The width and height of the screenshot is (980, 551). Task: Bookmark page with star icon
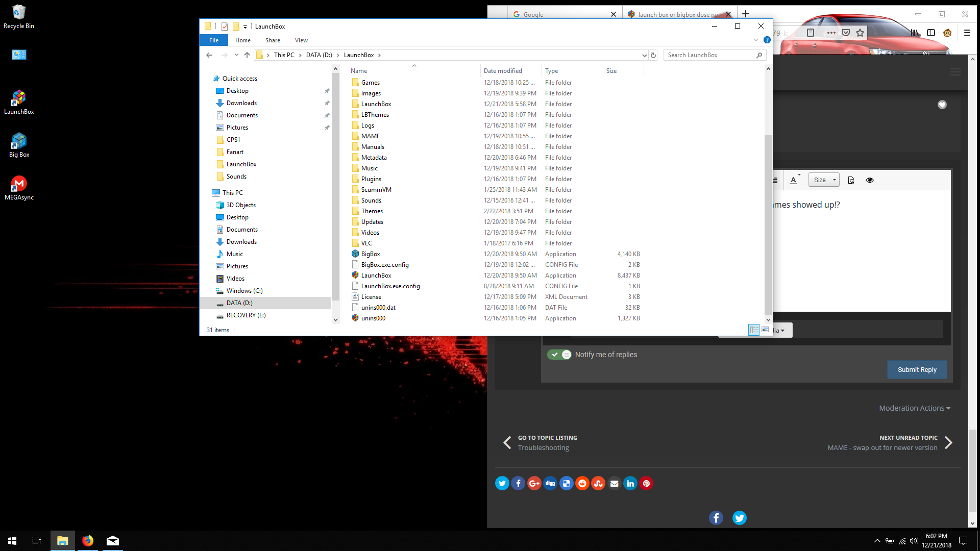click(860, 33)
